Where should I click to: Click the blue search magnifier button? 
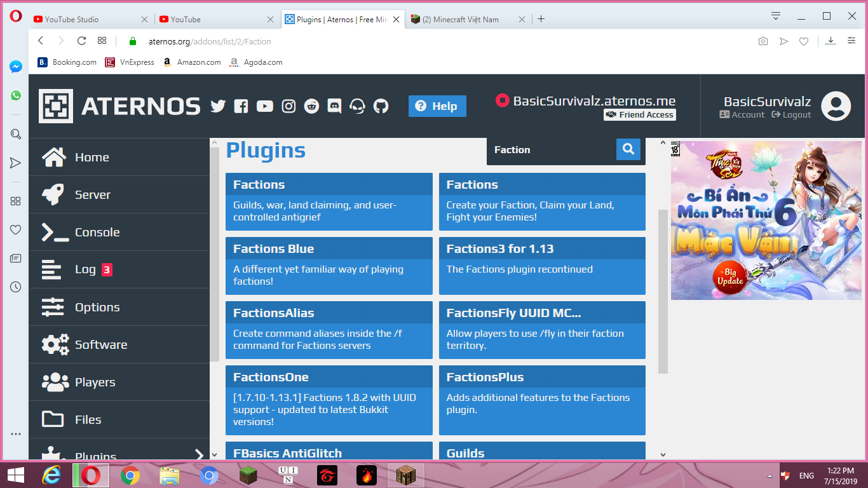[x=628, y=149]
